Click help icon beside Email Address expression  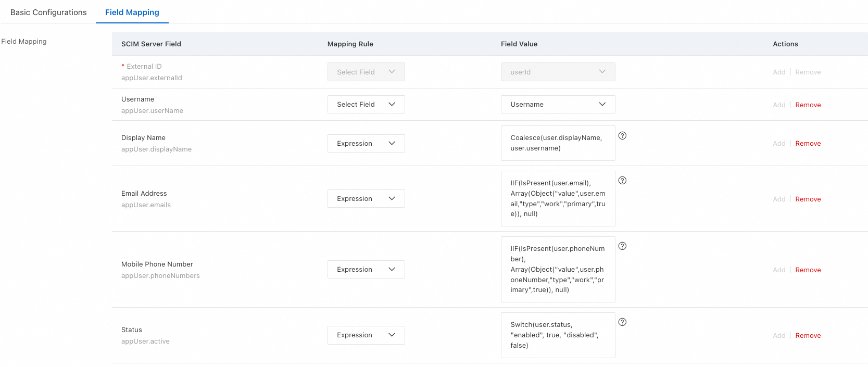(x=622, y=181)
